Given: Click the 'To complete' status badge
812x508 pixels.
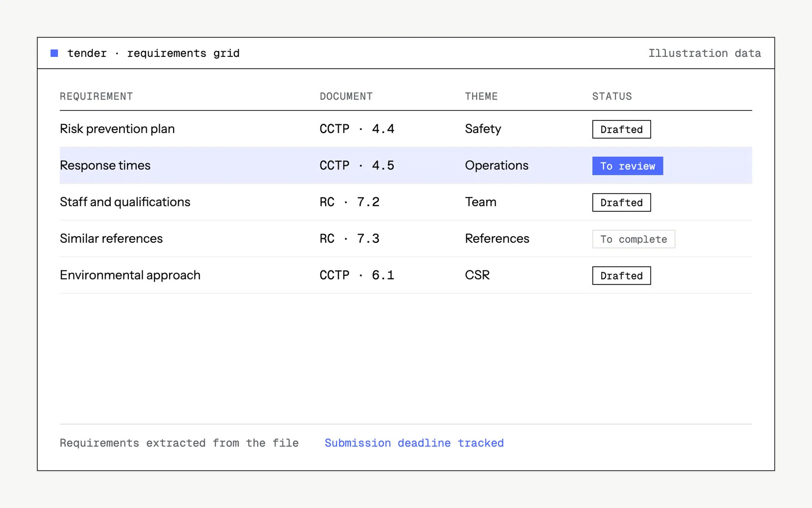Looking at the screenshot, I should 634,239.
